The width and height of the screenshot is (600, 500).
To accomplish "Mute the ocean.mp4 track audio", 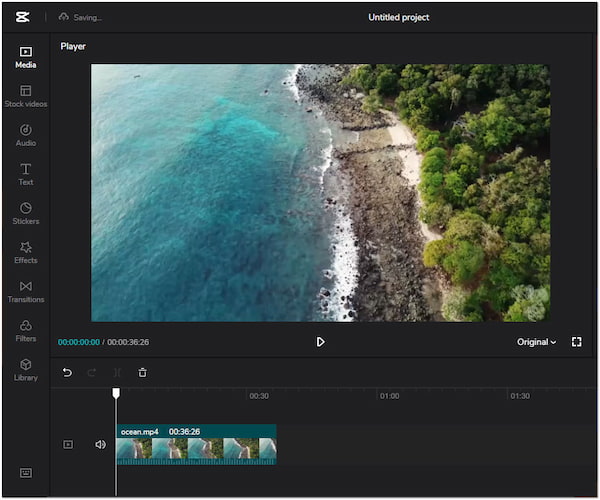I will pyautogui.click(x=100, y=444).
